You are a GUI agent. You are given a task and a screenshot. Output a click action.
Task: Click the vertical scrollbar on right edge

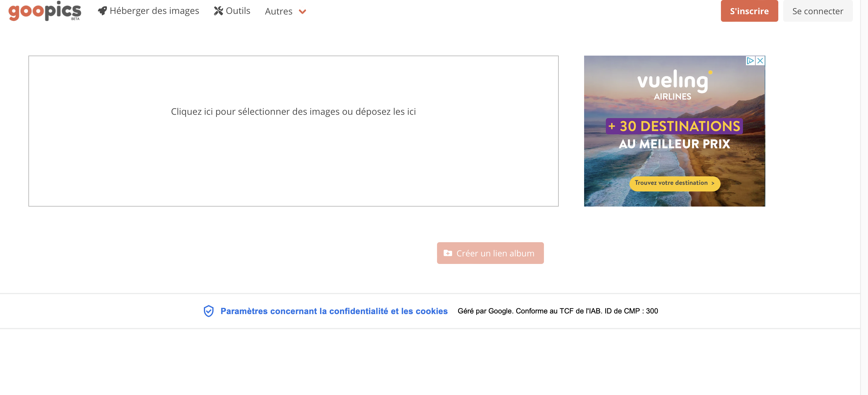point(864,197)
